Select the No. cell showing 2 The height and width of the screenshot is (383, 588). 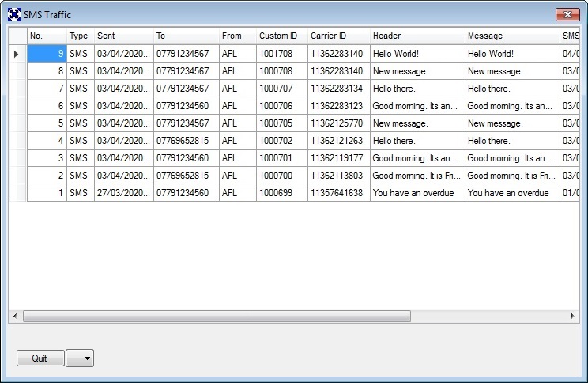(x=47, y=176)
